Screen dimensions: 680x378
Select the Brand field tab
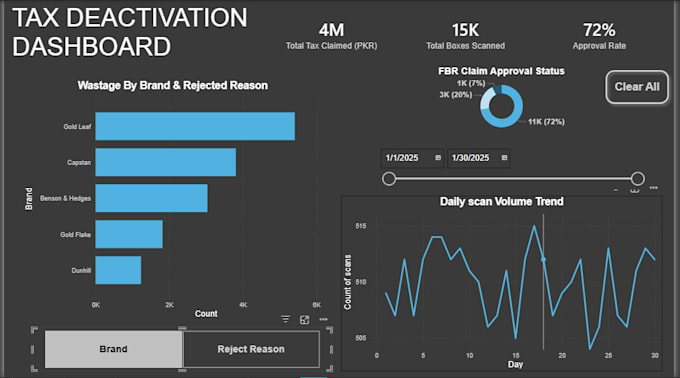click(114, 349)
